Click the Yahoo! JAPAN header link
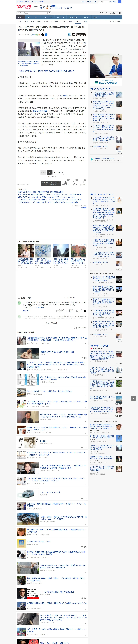 point(86,2)
